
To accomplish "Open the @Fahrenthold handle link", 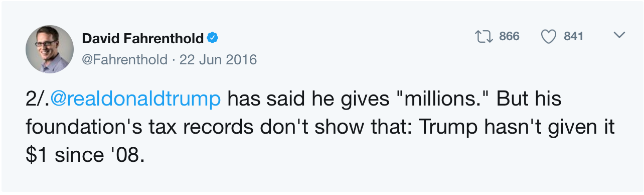I will point(124,60).
